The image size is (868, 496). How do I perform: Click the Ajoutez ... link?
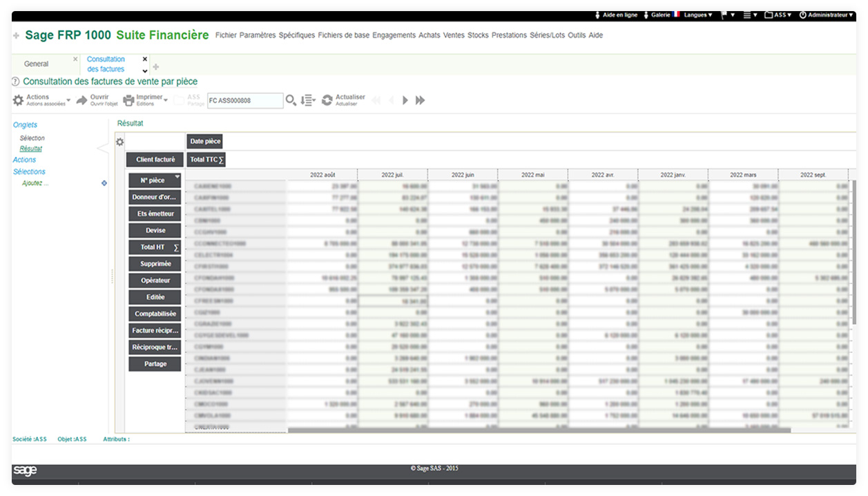[x=35, y=183]
